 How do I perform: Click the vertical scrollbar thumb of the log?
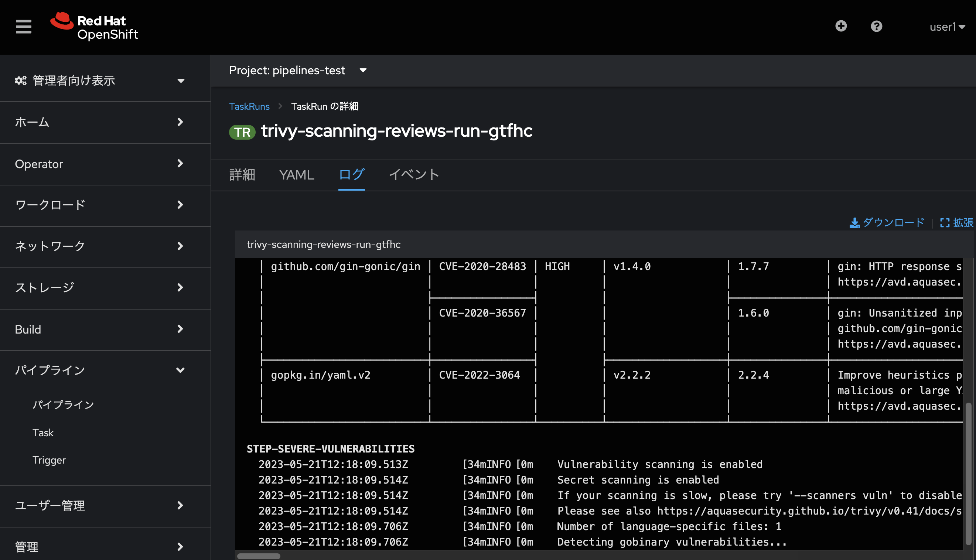click(969, 474)
